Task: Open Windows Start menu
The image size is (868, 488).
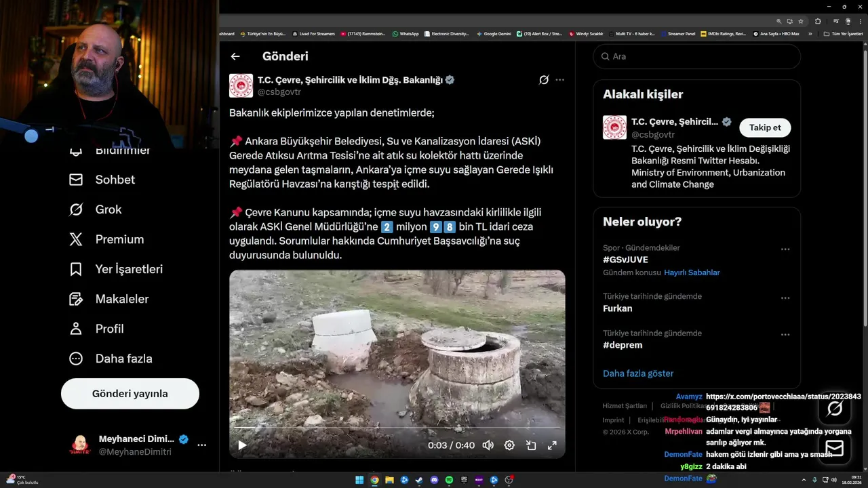Action: click(359, 480)
